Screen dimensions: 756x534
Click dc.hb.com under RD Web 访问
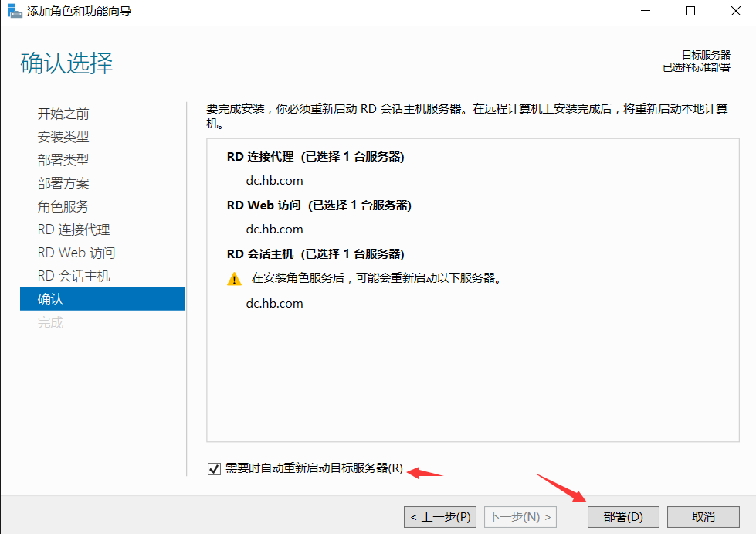[274, 229]
